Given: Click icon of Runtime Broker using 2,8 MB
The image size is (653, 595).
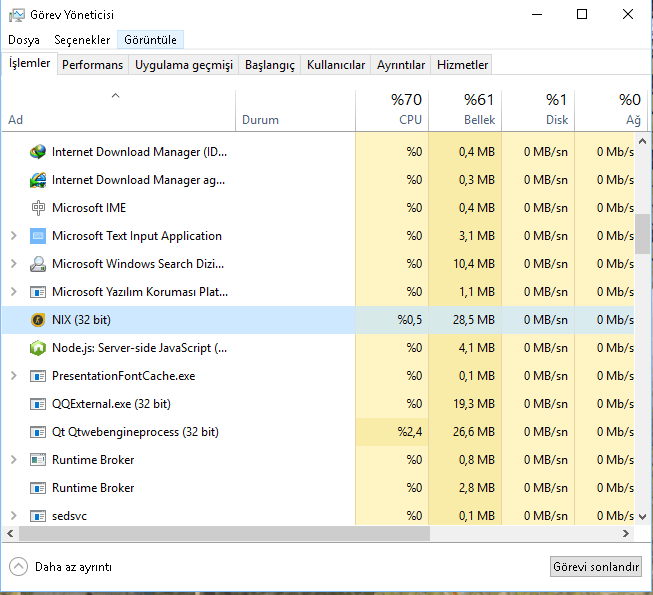Looking at the screenshot, I should (38, 488).
